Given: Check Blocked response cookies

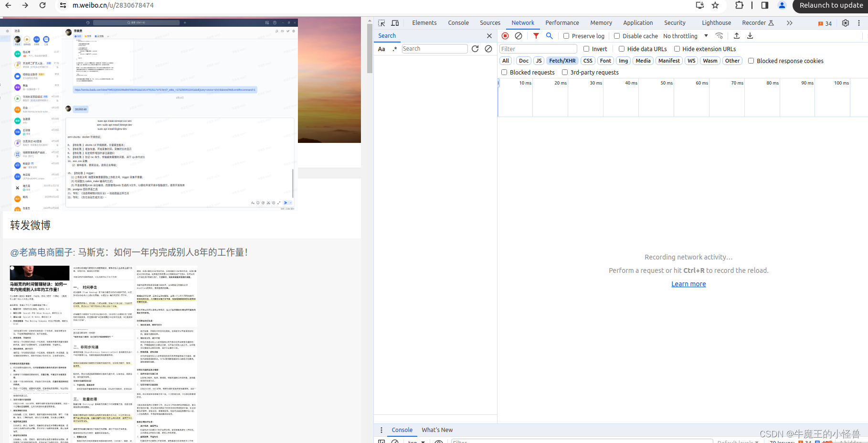Looking at the screenshot, I should coord(751,61).
